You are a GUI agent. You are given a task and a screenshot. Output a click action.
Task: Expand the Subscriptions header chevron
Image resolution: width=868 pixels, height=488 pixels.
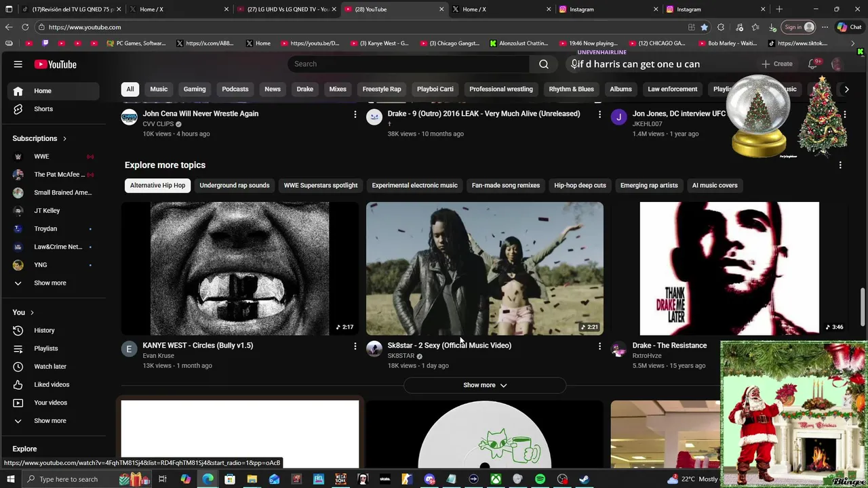pyautogui.click(x=65, y=139)
